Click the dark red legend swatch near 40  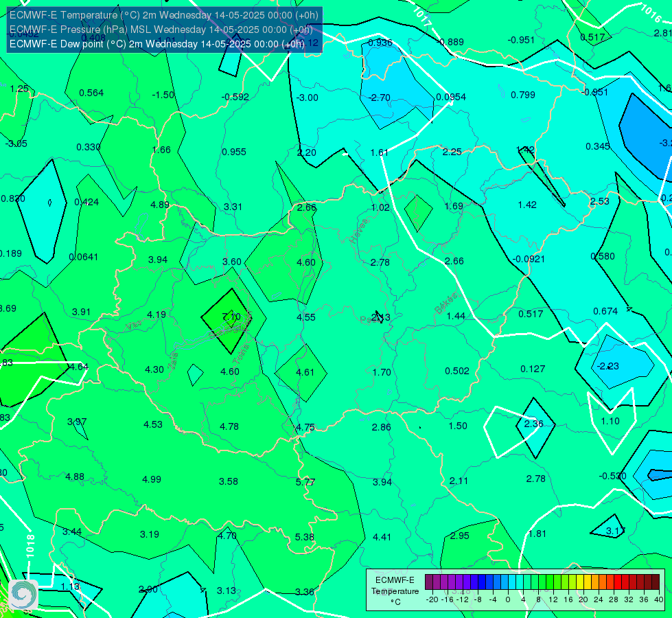coord(656,582)
